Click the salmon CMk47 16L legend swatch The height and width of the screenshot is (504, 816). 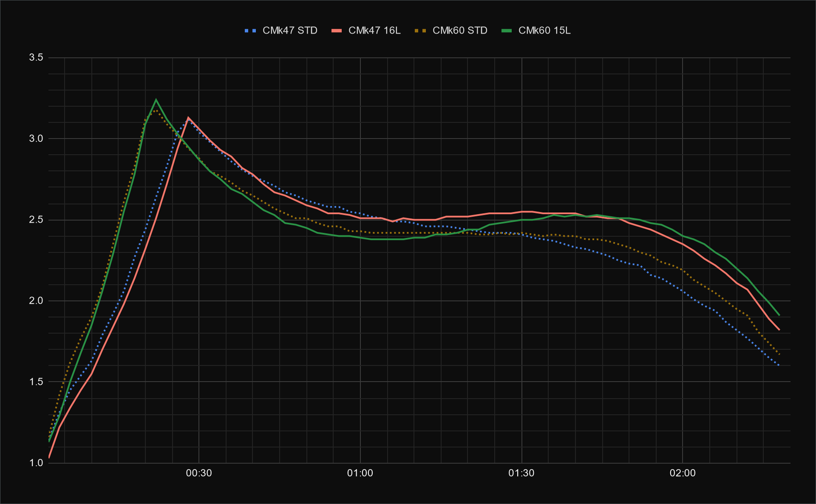(x=337, y=31)
